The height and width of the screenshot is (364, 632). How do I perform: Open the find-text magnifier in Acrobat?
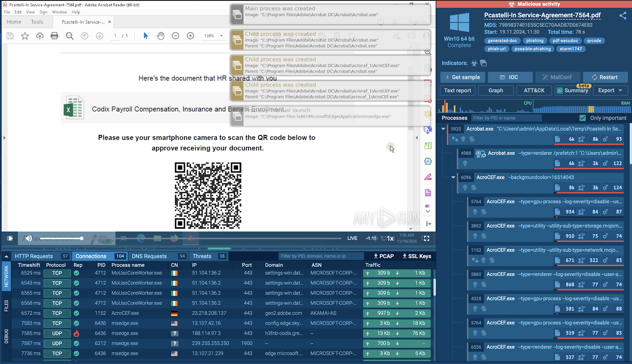pos(70,36)
